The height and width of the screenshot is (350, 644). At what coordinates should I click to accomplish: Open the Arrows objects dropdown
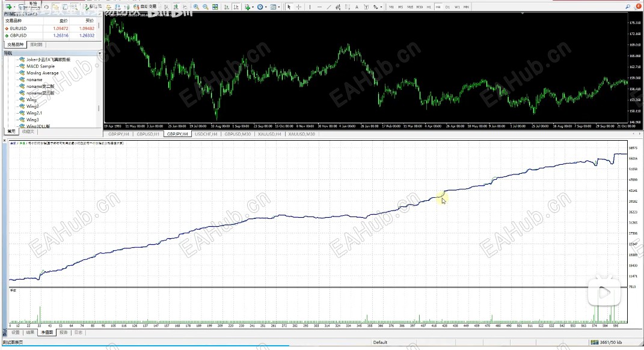[376, 7]
